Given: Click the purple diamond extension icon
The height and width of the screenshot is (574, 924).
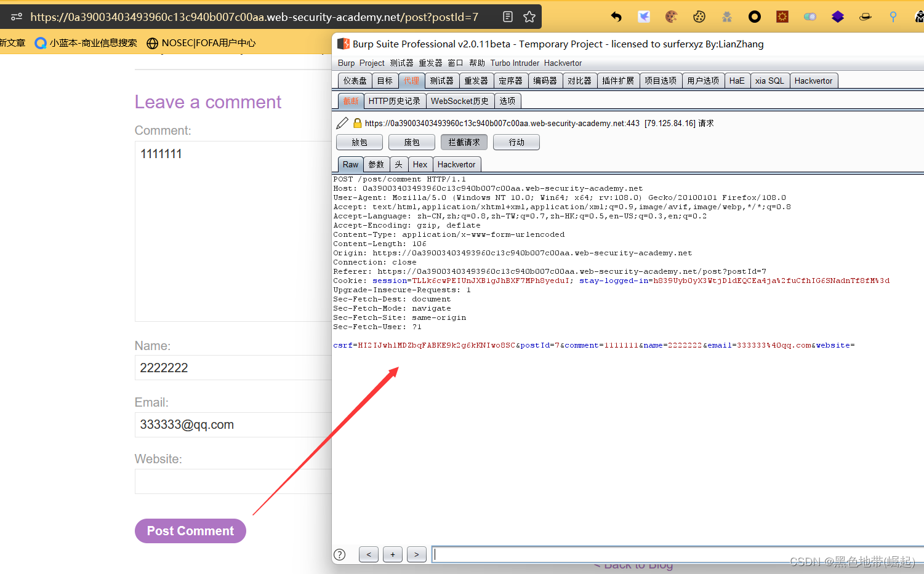Looking at the screenshot, I should pos(838,17).
